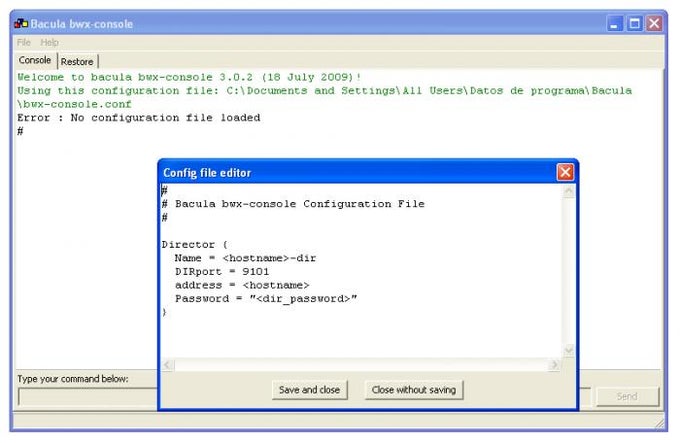Click the 'DIRport = 9101' line
Screen dimensions: 680x443
[222, 272]
